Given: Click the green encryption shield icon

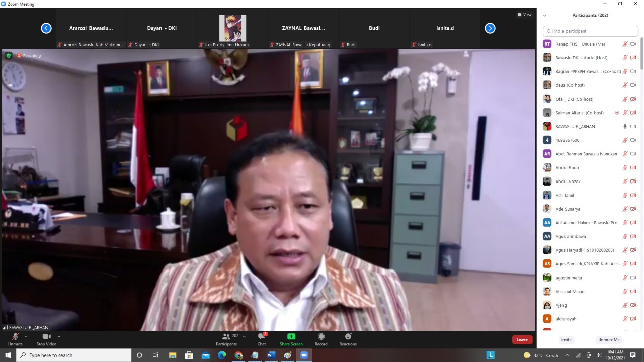Looking at the screenshot, I should (x=8, y=56).
